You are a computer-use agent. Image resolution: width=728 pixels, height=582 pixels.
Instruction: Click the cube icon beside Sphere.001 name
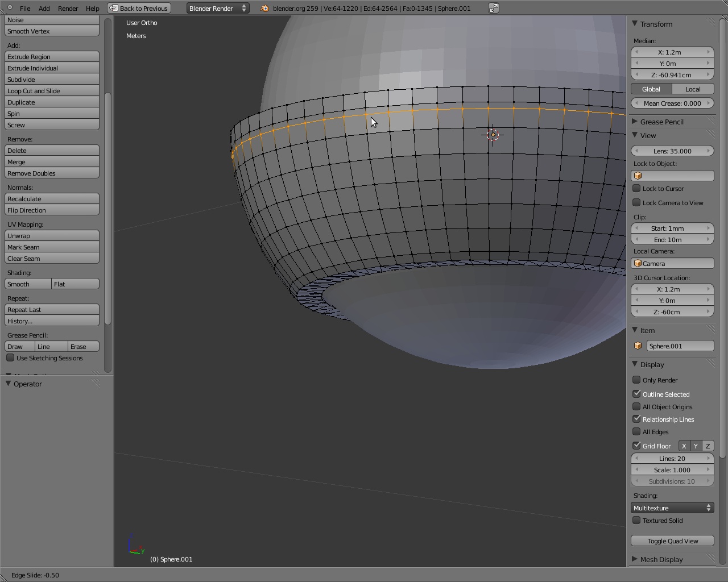click(638, 346)
